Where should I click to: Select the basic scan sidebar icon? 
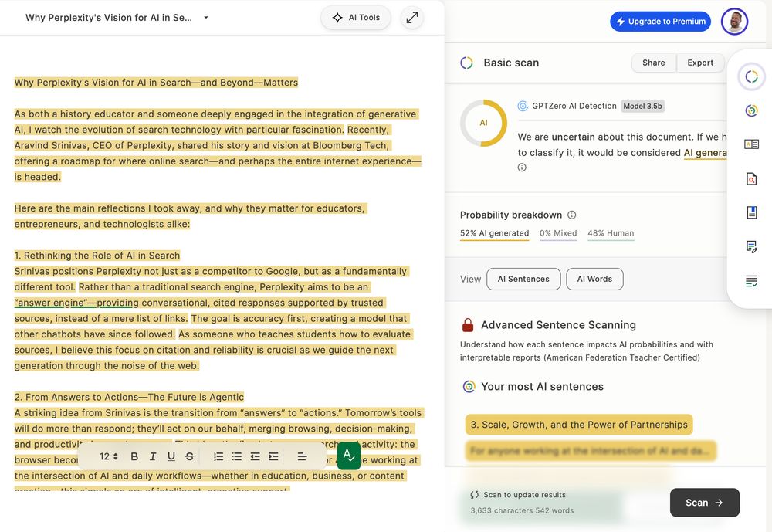pyautogui.click(x=751, y=77)
